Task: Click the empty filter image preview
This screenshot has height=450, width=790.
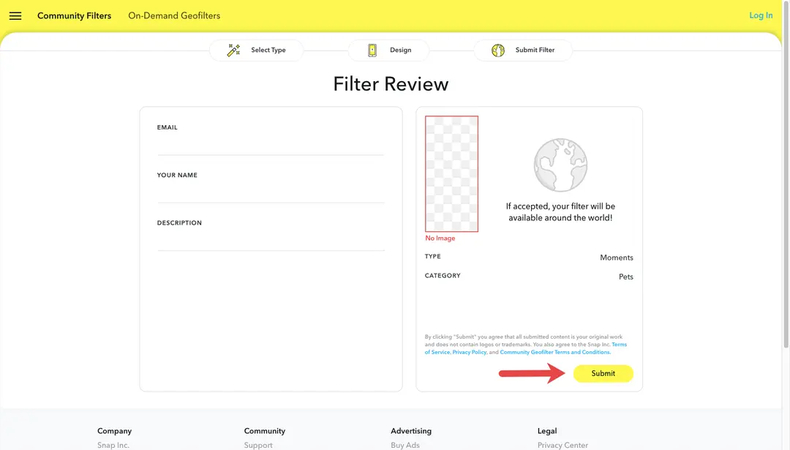Action: pos(452,174)
